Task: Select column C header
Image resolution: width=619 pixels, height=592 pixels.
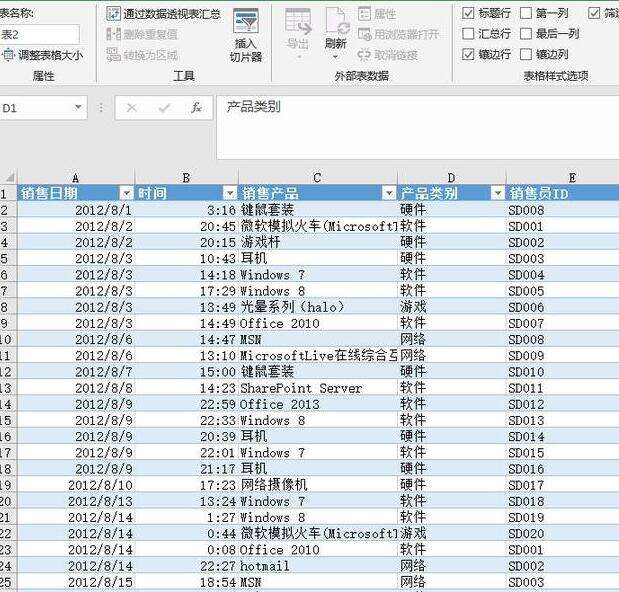Action: 317,178
